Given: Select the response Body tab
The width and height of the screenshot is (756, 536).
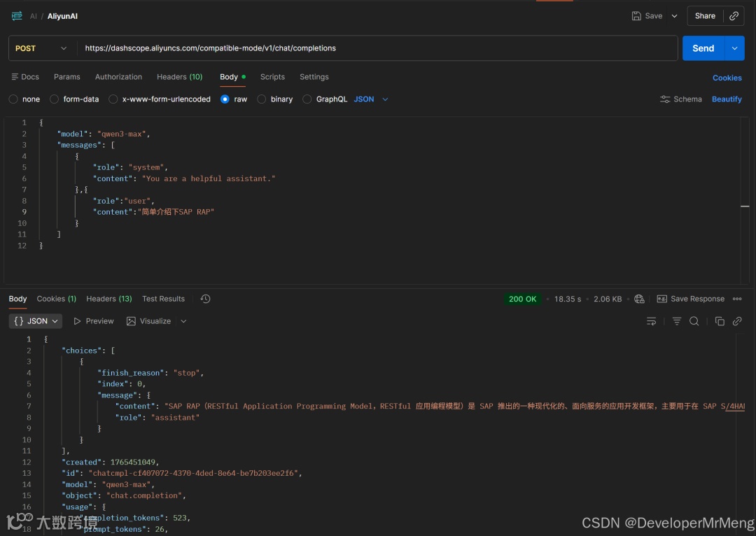Looking at the screenshot, I should [17, 299].
